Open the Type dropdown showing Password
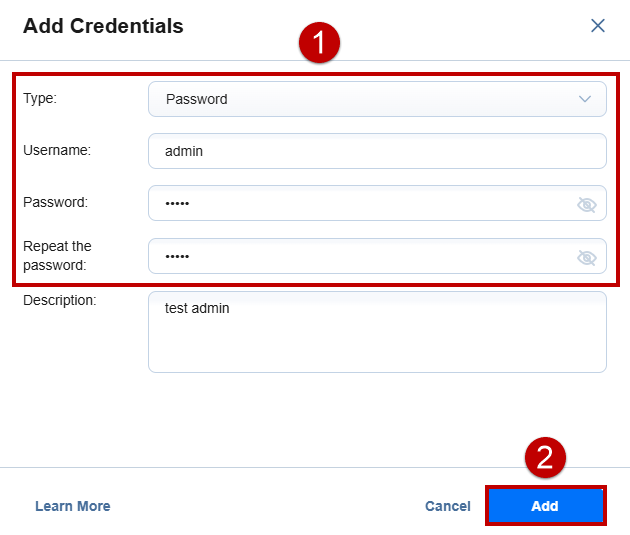This screenshot has width=630, height=535. click(x=377, y=99)
